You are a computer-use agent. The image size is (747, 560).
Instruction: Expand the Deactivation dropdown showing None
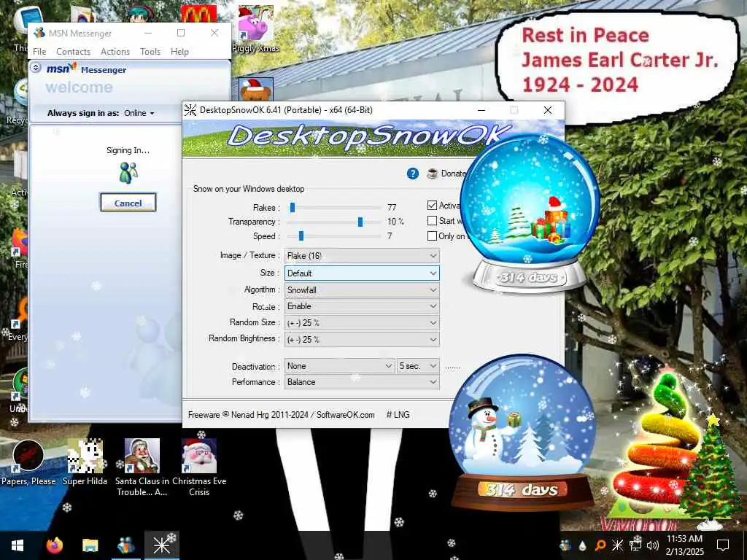point(339,366)
